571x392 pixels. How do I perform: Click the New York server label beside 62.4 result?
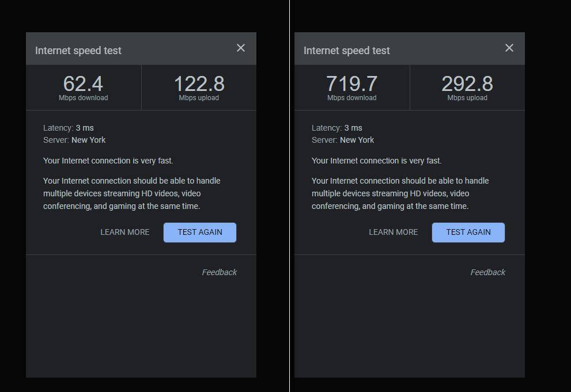tap(88, 140)
